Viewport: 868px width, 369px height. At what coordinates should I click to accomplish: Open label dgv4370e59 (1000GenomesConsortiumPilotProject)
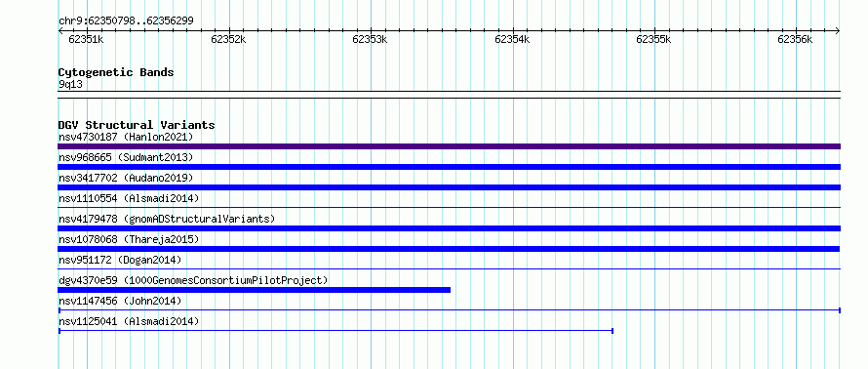coord(193,280)
